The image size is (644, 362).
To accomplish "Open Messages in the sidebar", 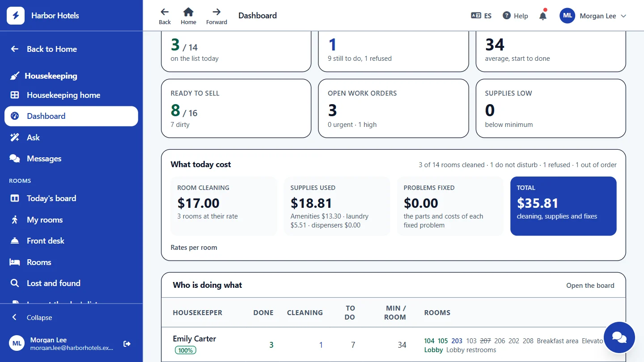I will [72, 159].
